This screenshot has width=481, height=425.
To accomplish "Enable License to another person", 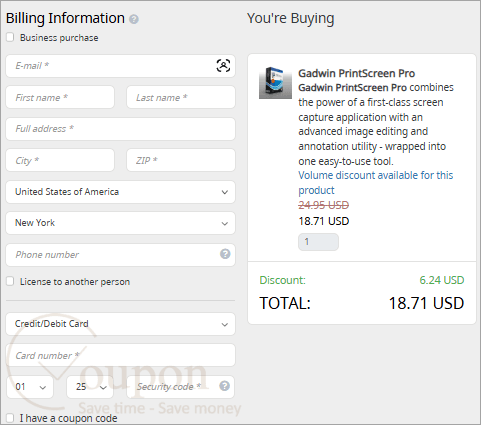I will point(10,281).
